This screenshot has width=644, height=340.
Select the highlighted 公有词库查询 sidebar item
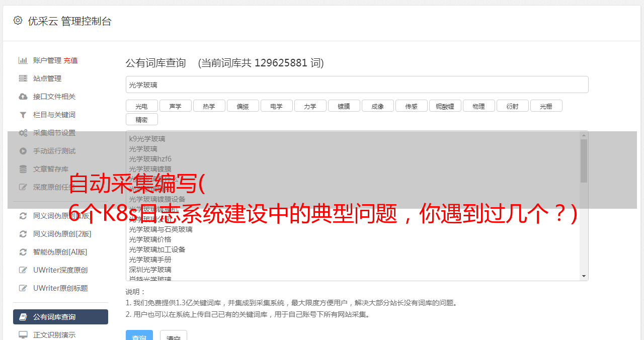point(60,317)
